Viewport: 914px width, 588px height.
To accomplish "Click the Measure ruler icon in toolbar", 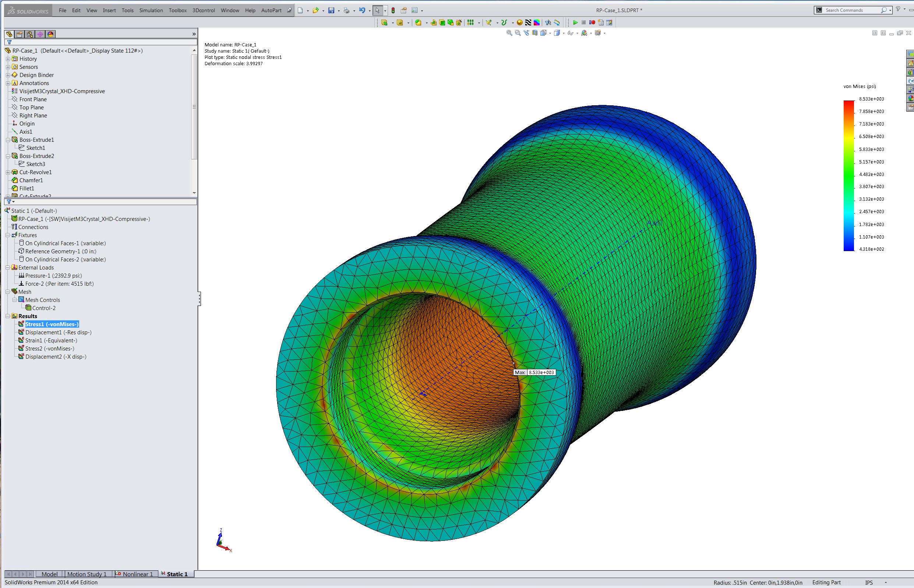I will click(x=557, y=22).
